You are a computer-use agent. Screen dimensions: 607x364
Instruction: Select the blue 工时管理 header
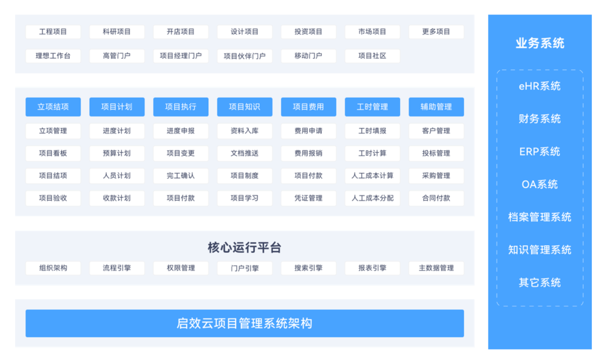[373, 107]
